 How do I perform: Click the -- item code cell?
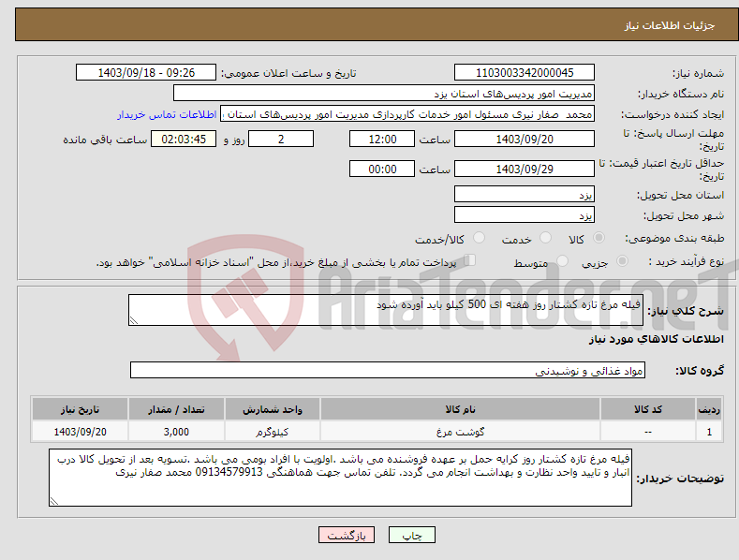pyautogui.click(x=648, y=432)
